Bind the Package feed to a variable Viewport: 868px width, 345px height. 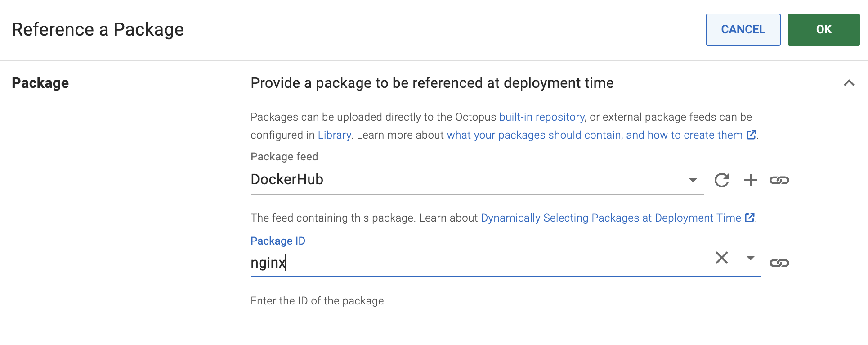click(x=780, y=180)
